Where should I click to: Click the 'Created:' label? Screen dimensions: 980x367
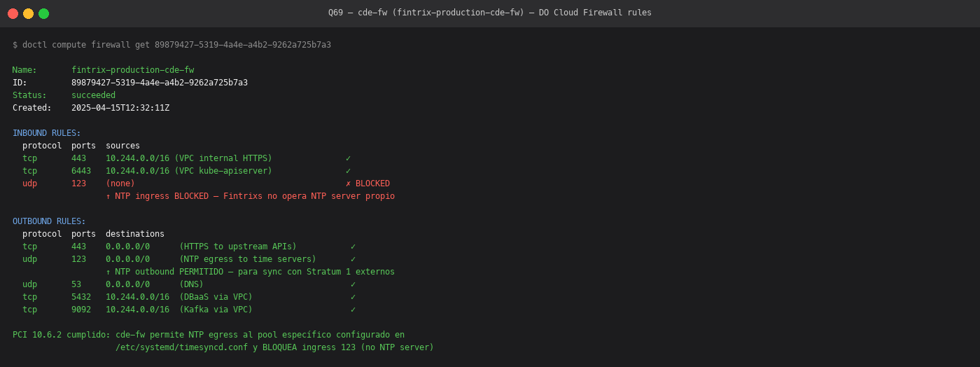click(32, 108)
